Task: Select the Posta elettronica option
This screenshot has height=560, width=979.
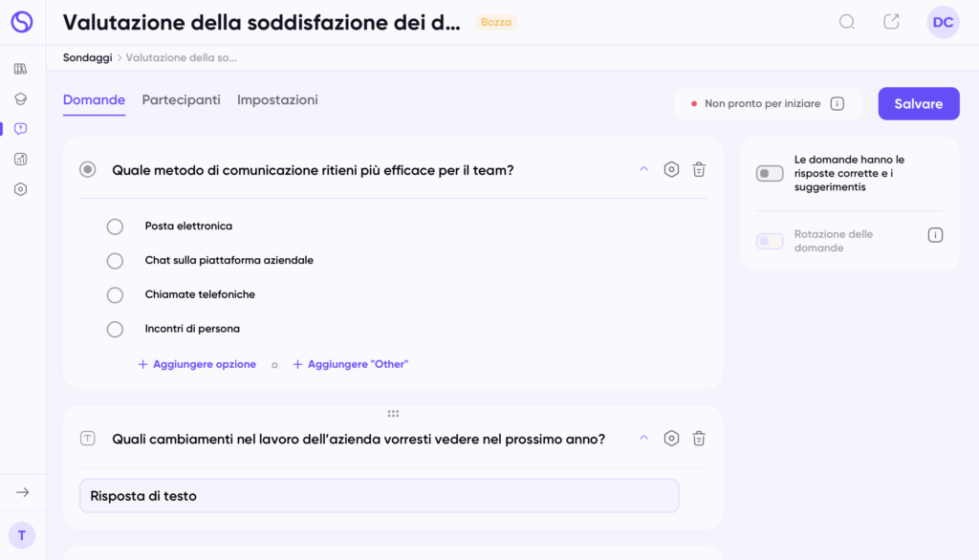Action: 115,226
